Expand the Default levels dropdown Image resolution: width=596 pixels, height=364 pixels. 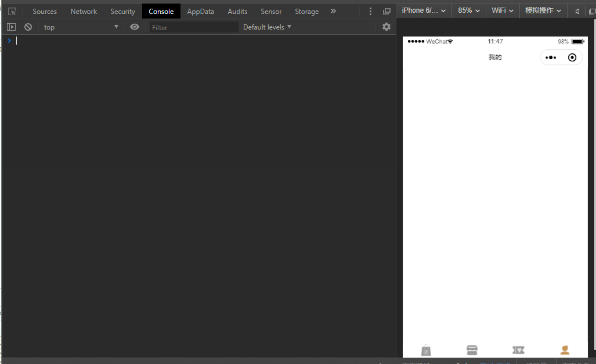[267, 27]
